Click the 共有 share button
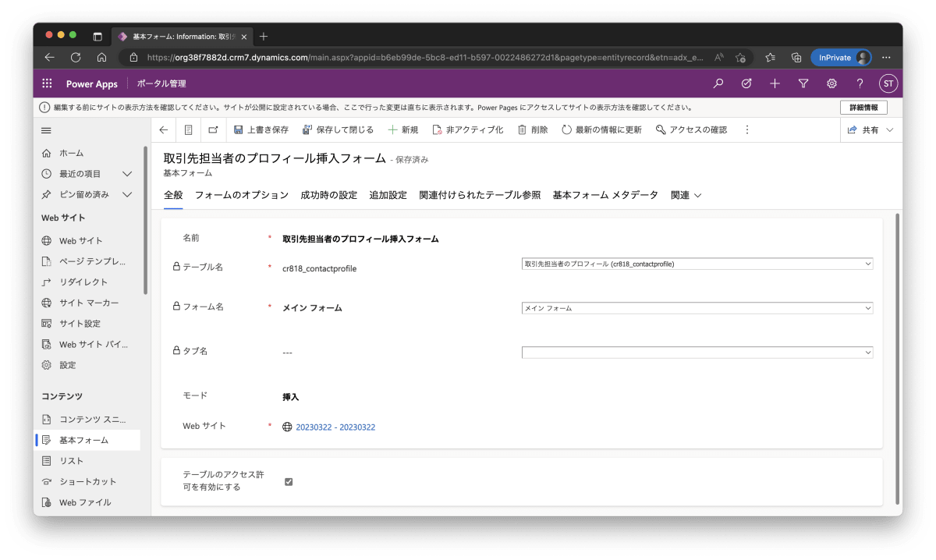 863,130
